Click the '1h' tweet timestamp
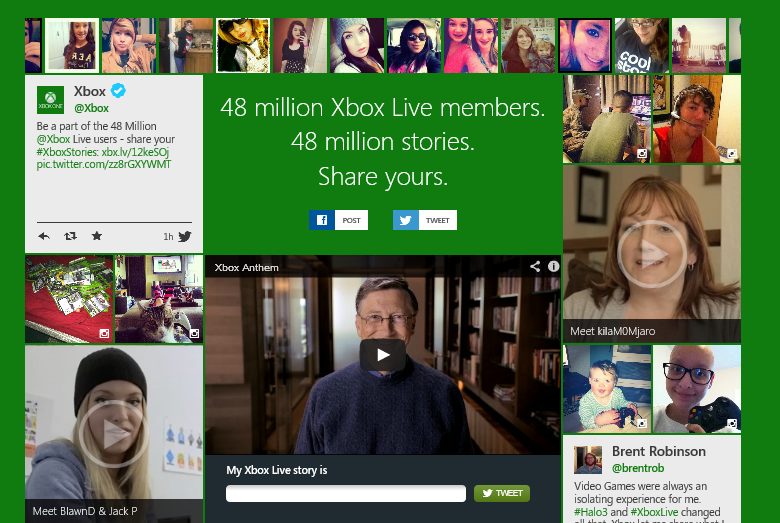Image resolution: width=780 pixels, height=523 pixels. [x=168, y=237]
